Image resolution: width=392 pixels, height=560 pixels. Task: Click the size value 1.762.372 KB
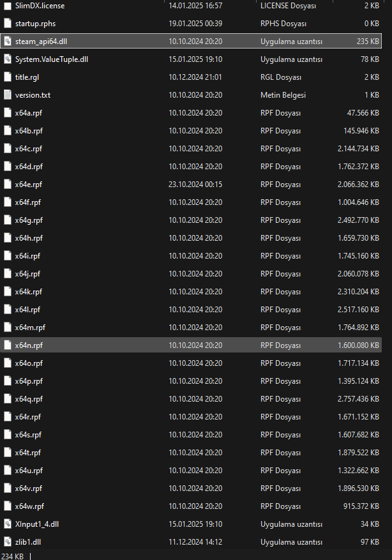coord(358,167)
